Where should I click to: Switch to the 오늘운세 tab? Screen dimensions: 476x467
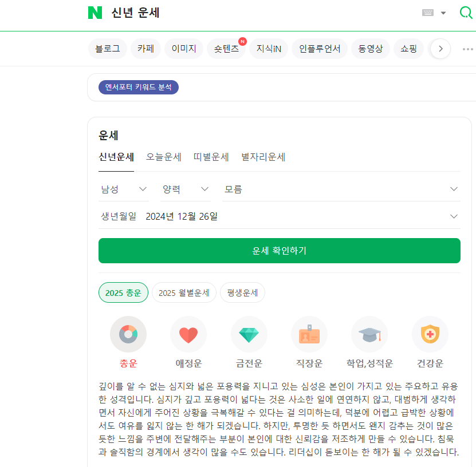[164, 157]
